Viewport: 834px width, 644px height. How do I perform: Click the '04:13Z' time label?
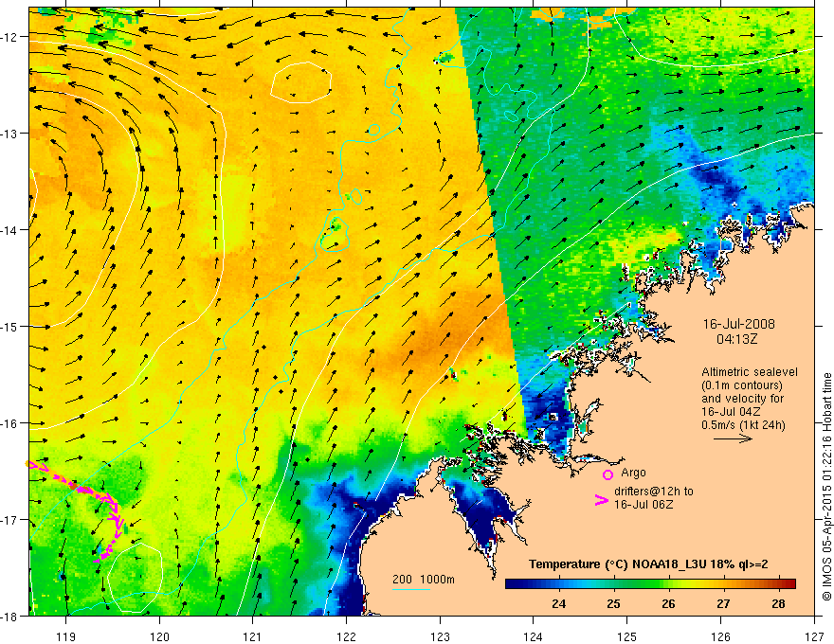pyautogui.click(x=736, y=338)
